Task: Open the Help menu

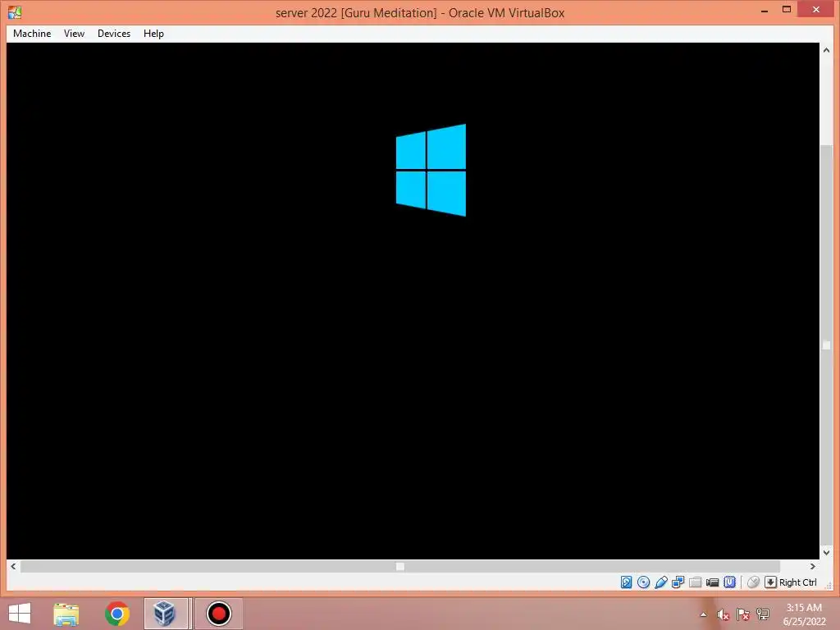Action: click(153, 33)
